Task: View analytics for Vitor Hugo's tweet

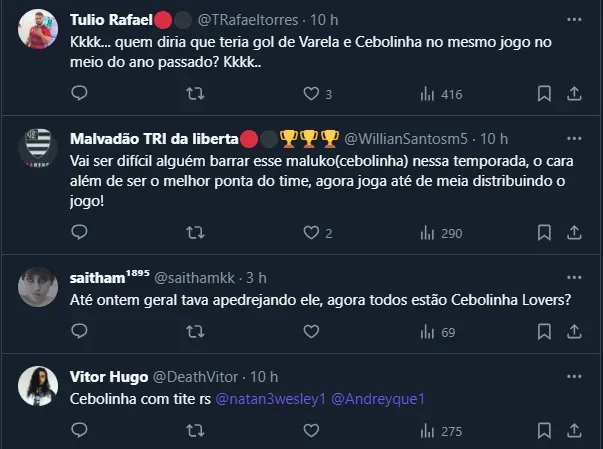Action: click(x=441, y=431)
